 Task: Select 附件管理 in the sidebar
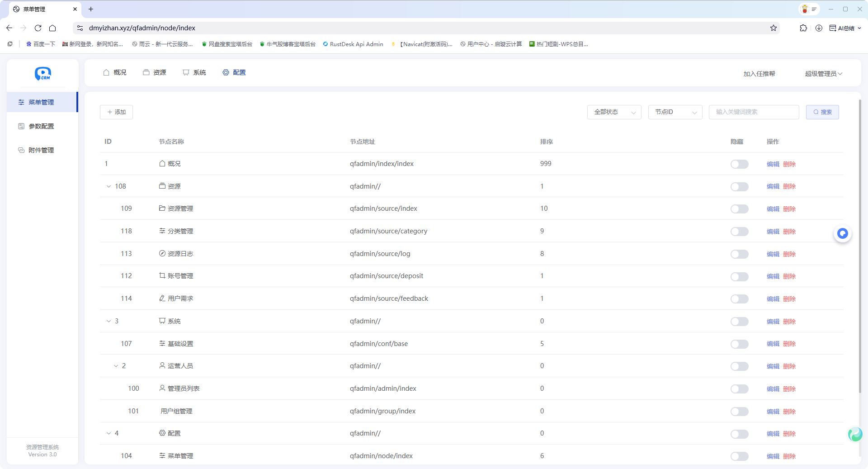click(x=42, y=150)
